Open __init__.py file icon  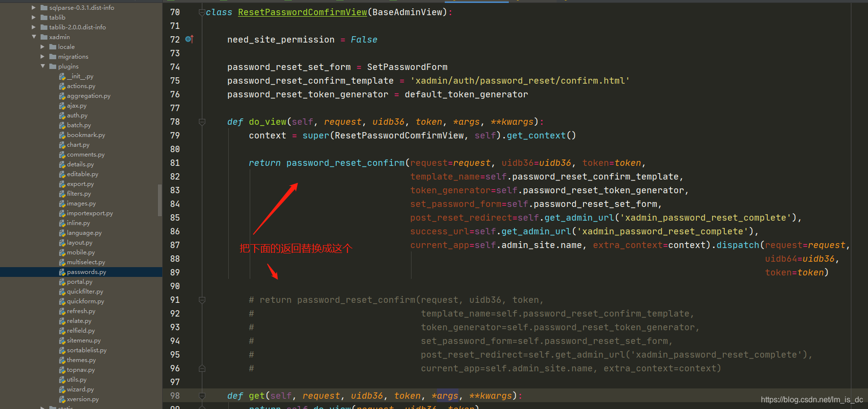(62, 76)
